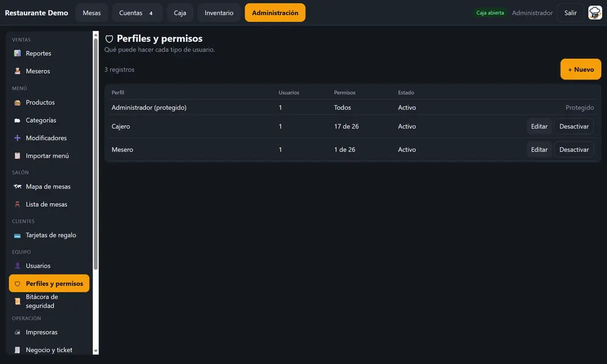Go to Productos in the sidebar

pos(49,103)
